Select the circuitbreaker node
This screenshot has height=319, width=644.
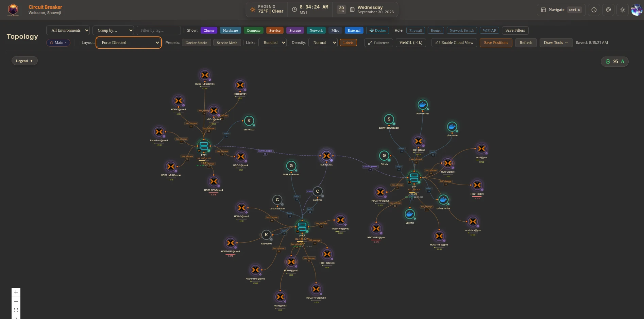(277, 200)
